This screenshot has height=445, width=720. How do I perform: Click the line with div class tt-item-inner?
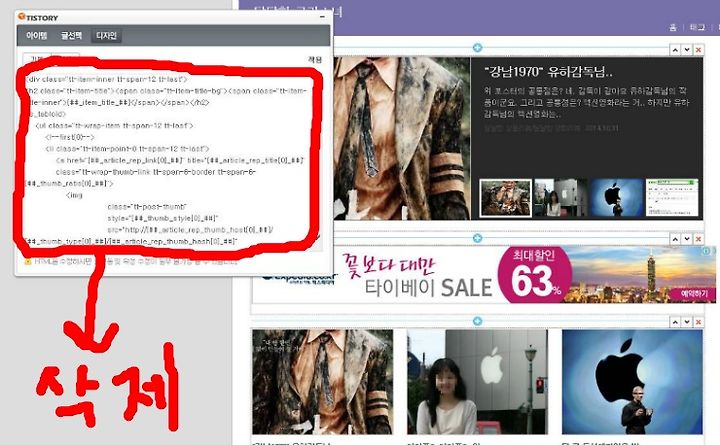pyautogui.click(x=107, y=79)
